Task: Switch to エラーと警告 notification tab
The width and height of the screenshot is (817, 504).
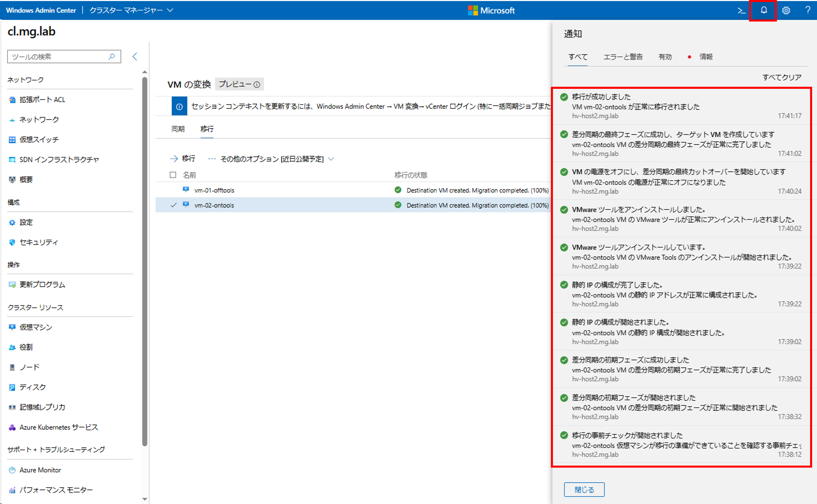Action: 623,57
